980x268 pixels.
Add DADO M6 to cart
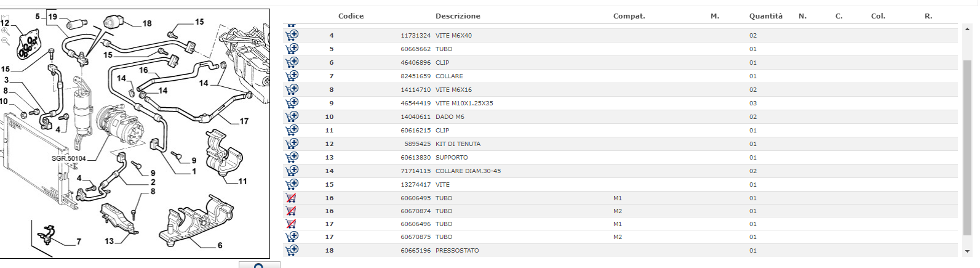(x=292, y=116)
